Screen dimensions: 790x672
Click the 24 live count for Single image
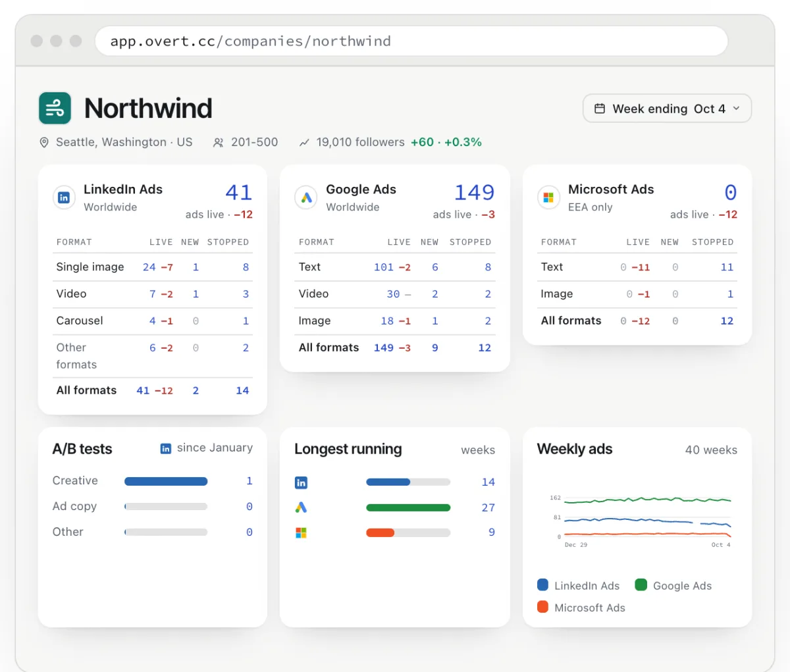pyautogui.click(x=149, y=267)
